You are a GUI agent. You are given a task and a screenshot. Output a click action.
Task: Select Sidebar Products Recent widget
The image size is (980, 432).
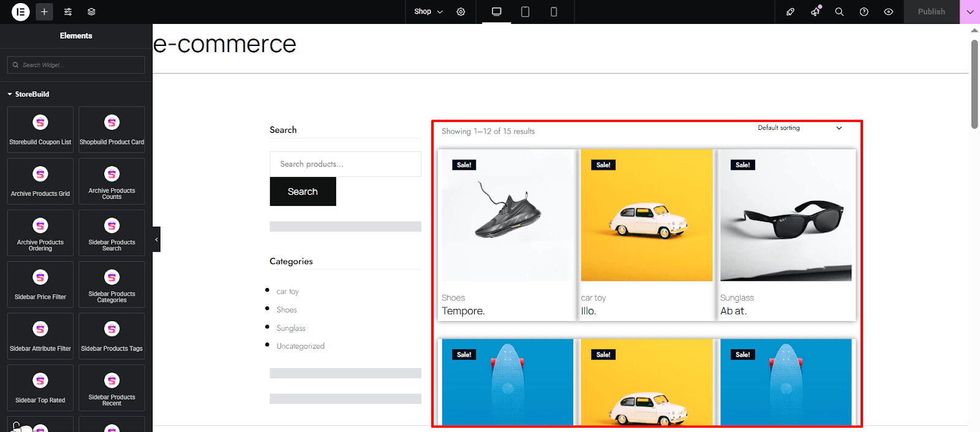point(112,388)
